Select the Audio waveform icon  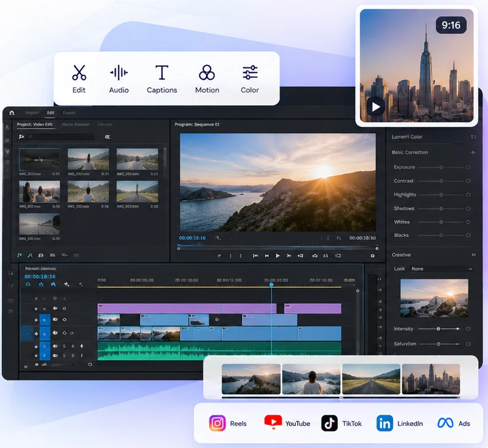(x=118, y=72)
